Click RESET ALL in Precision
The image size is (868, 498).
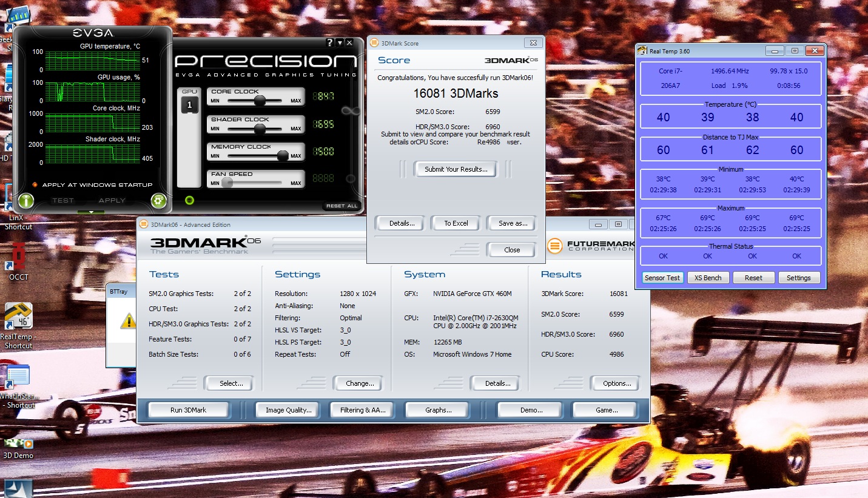point(342,206)
